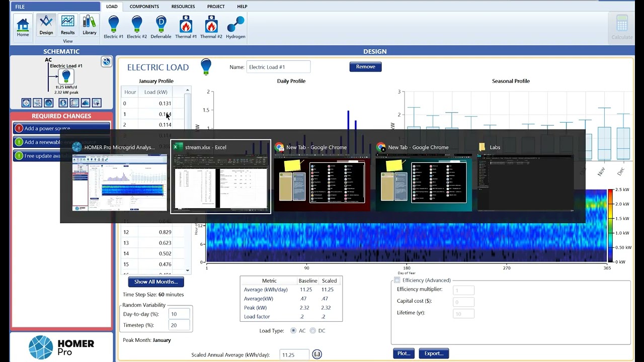Click the Load (kW) column header
Image resolution: width=644 pixels, height=362 pixels.
(x=156, y=92)
